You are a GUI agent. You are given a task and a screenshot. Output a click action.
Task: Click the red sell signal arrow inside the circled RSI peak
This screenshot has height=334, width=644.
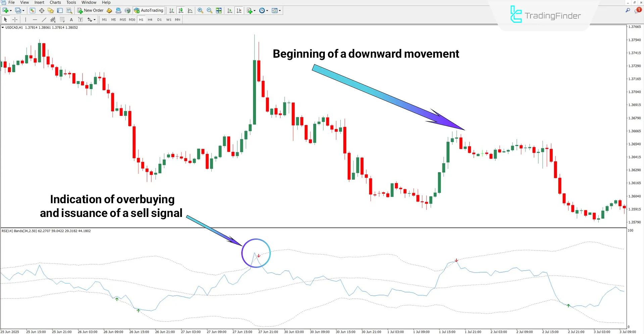[258, 256]
